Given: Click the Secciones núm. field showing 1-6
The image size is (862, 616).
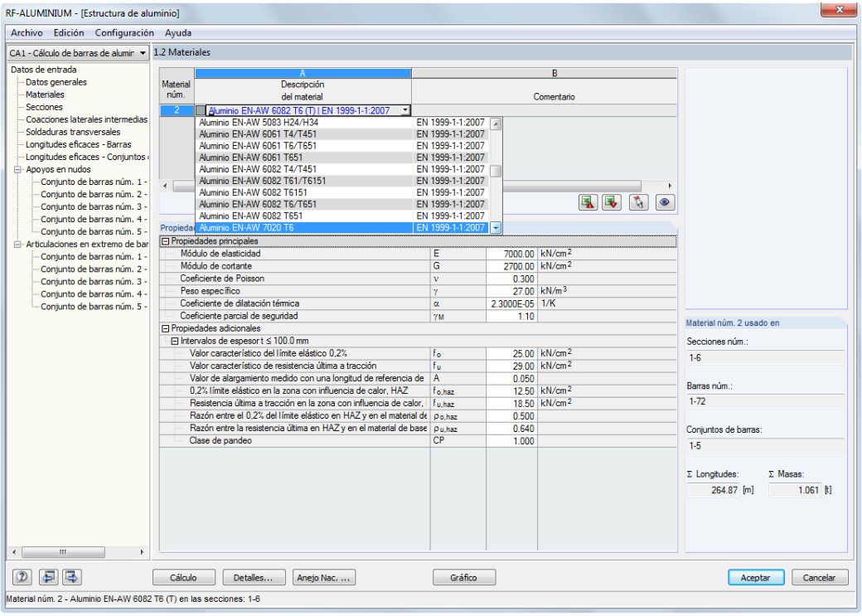Looking at the screenshot, I should click(x=765, y=358).
